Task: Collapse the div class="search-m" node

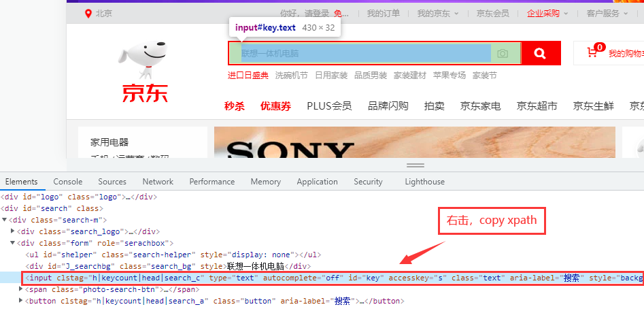Action: click(x=5, y=220)
